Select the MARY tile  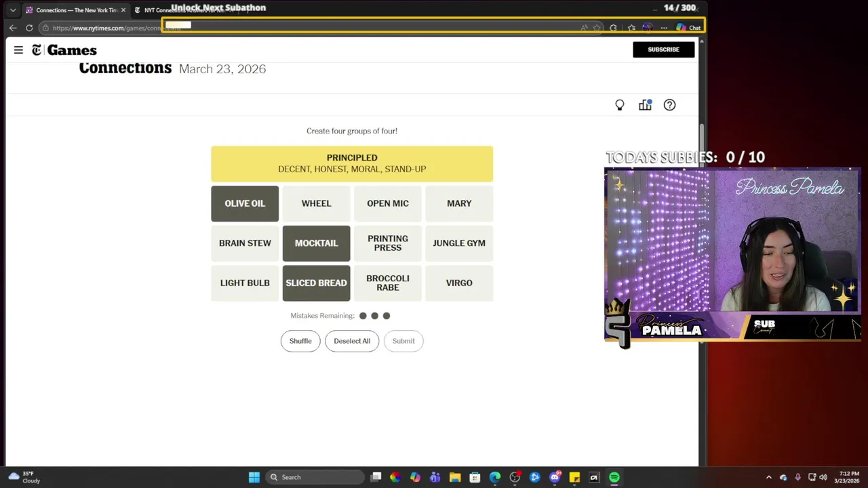pos(459,203)
